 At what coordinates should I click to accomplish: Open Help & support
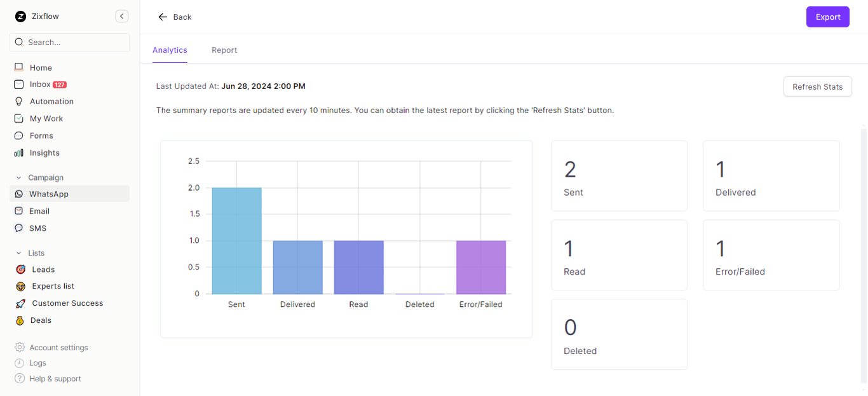click(54, 378)
